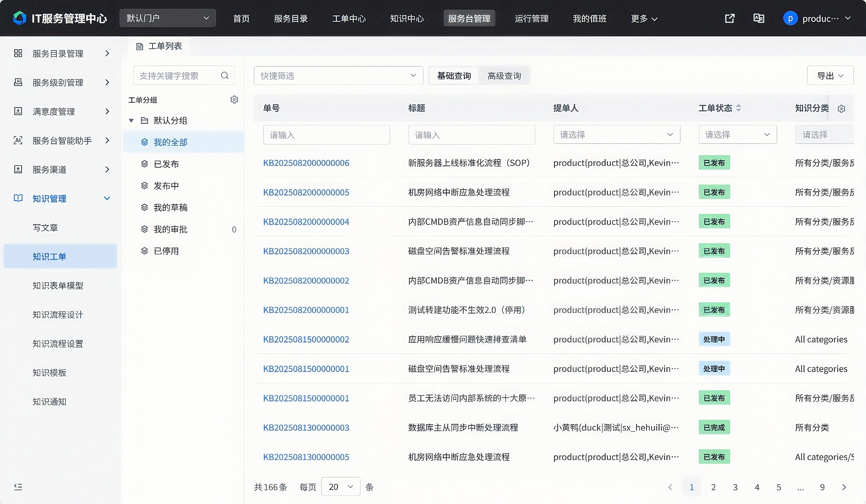Click the sort arrows beside 工单状态
Viewport: 866px width, 504px height.
pyautogui.click(x=739, y=108)
